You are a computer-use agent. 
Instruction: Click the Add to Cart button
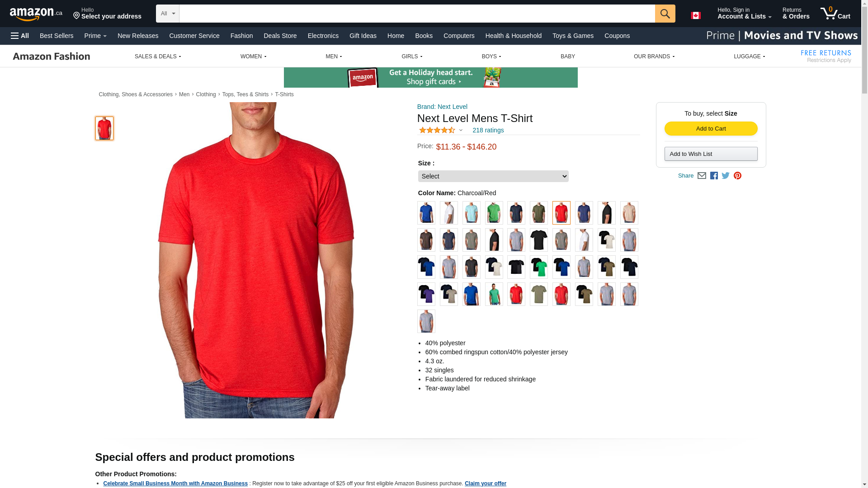[711, 129]
